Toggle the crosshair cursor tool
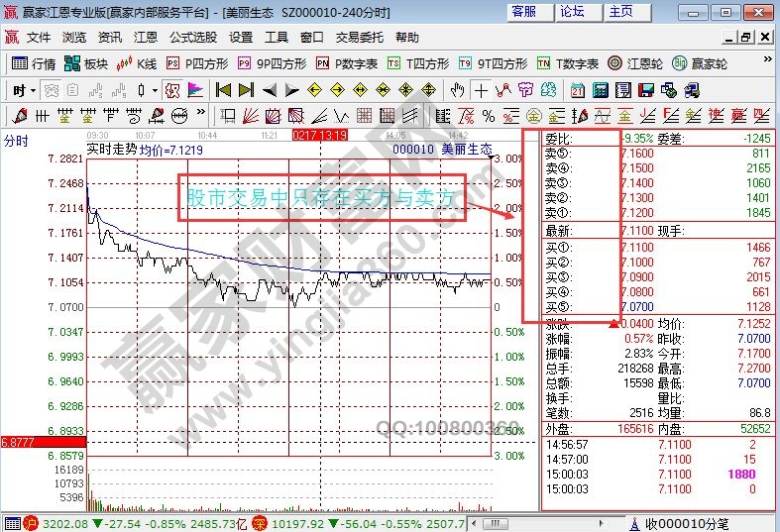 (481, 90)
